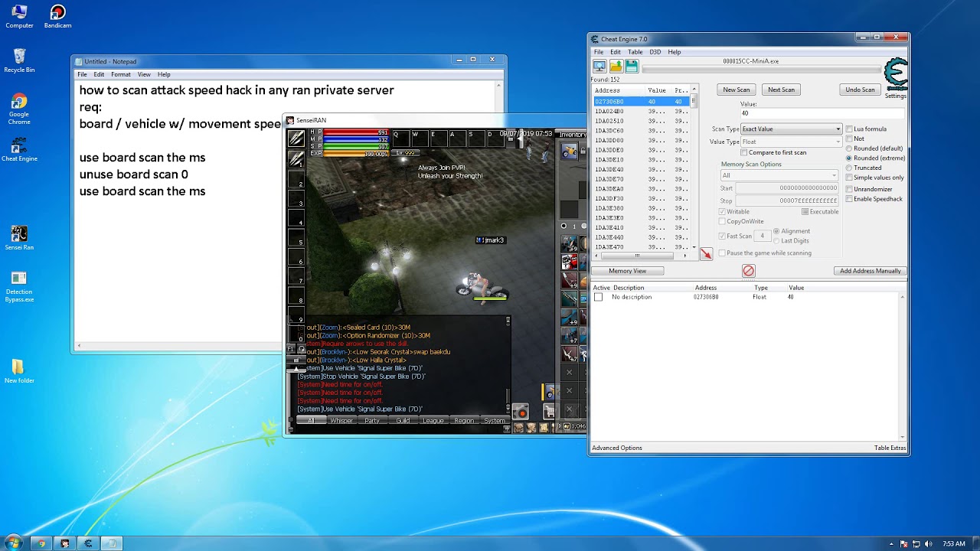Image resolution: width=980 pixels, height=551 pixels.
Task: Open the Computer desktop icon
Action: pos(19,17)
